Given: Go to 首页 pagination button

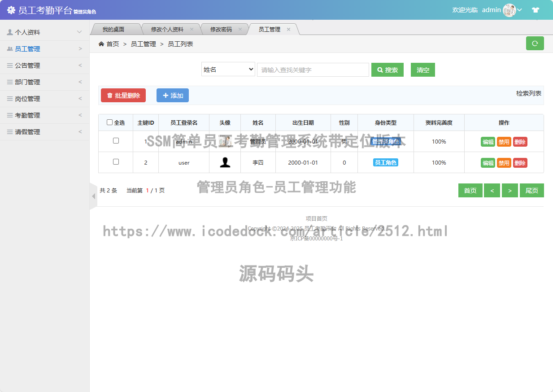Looking at the screenshot, I should [x=470, y=191].
